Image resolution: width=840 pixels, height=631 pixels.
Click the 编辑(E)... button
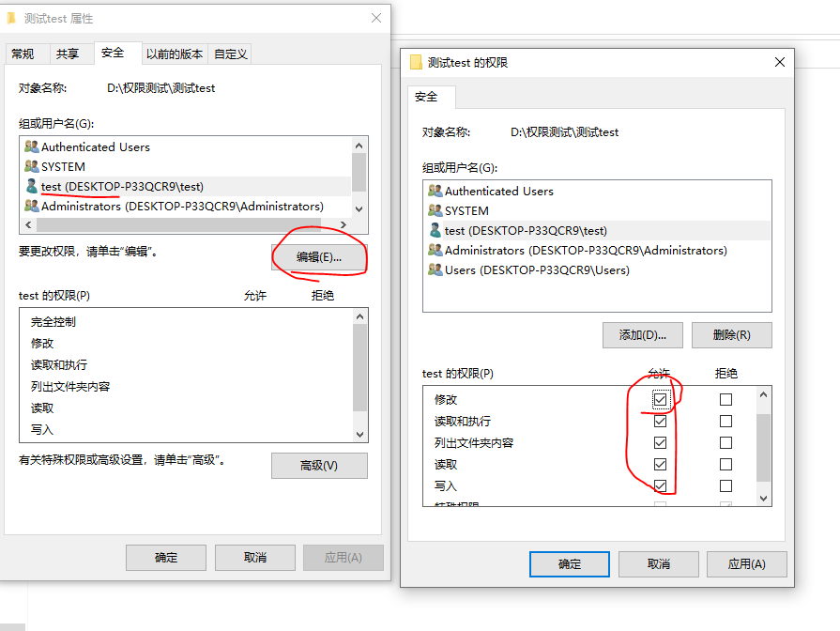click(319, 257)
